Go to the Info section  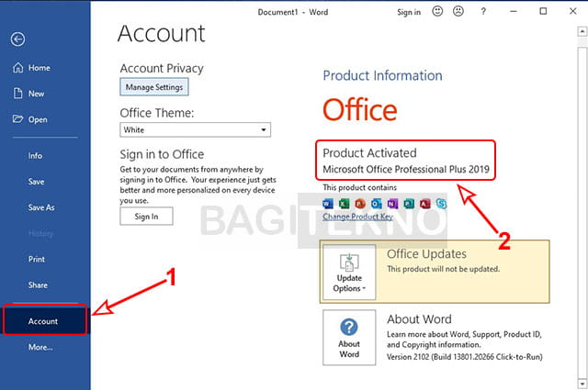[x=35, y=155]
